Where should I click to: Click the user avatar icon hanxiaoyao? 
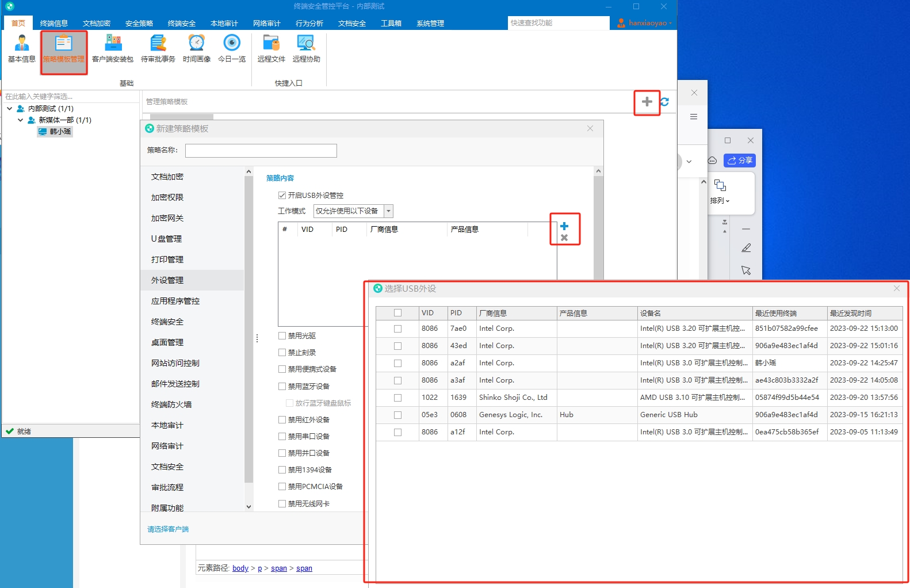(x=621, y=23)
